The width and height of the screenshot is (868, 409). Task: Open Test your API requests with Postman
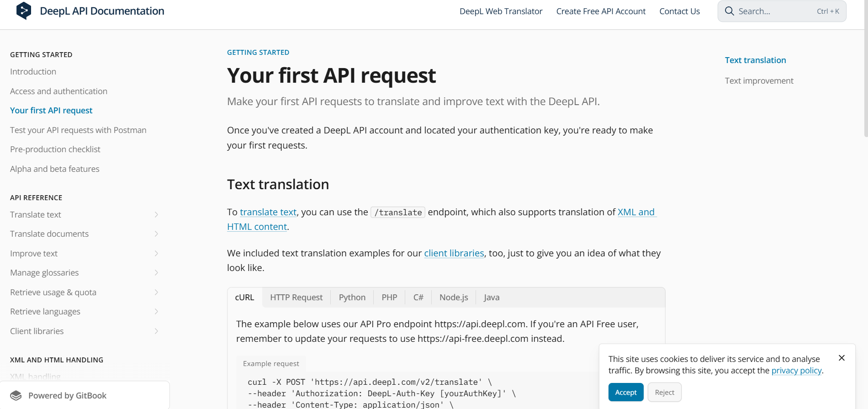[78, 130]
